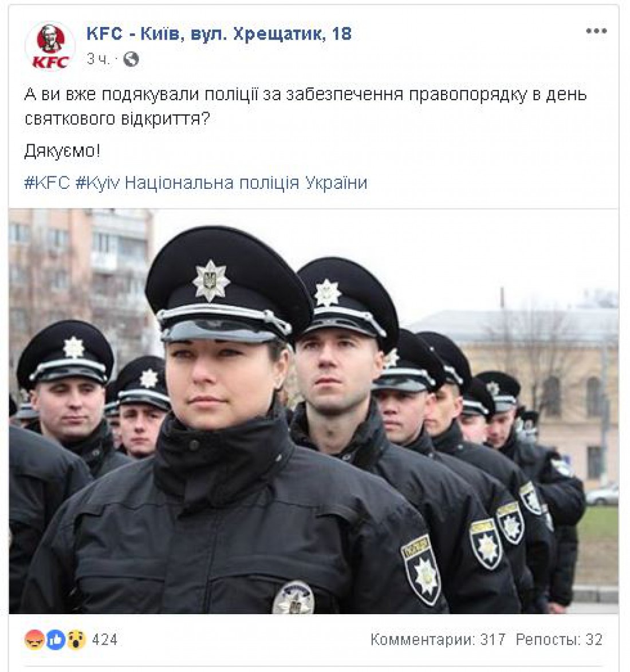Viewport: 630px width, 672px height.
Task: Click the wow reaction emoji icon
Action: [x=76, y=639]
